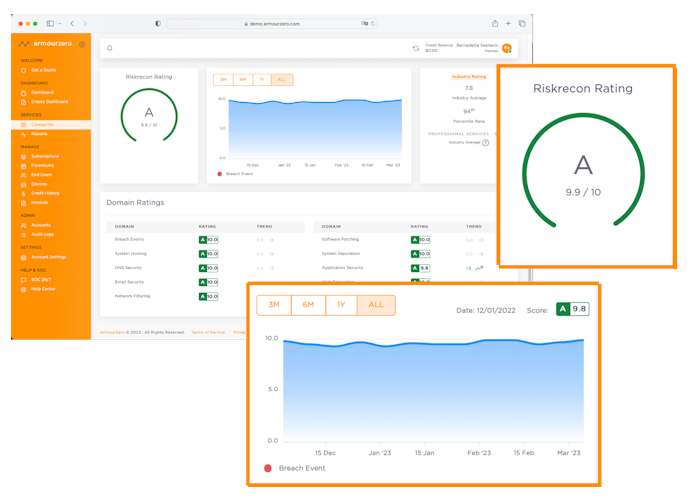Click Breach Events trend arrow
The width and height of the screenshot is (690, 500).
click(x=272, y=240)
